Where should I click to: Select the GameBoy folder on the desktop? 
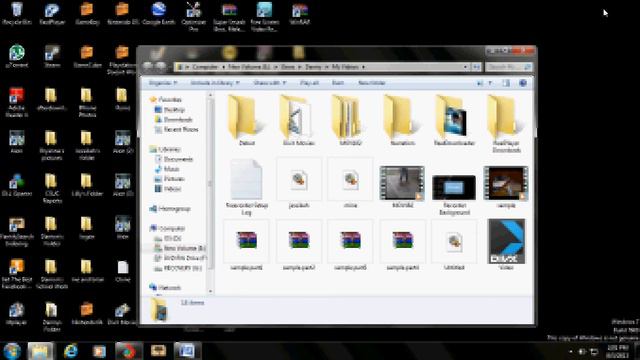[87, 13]
